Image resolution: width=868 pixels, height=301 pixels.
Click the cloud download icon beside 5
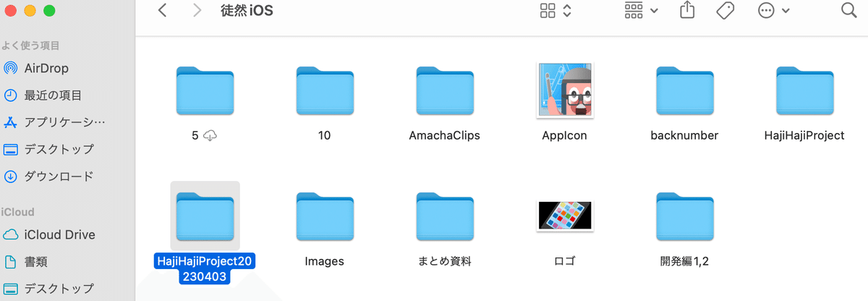click(210, 135)
